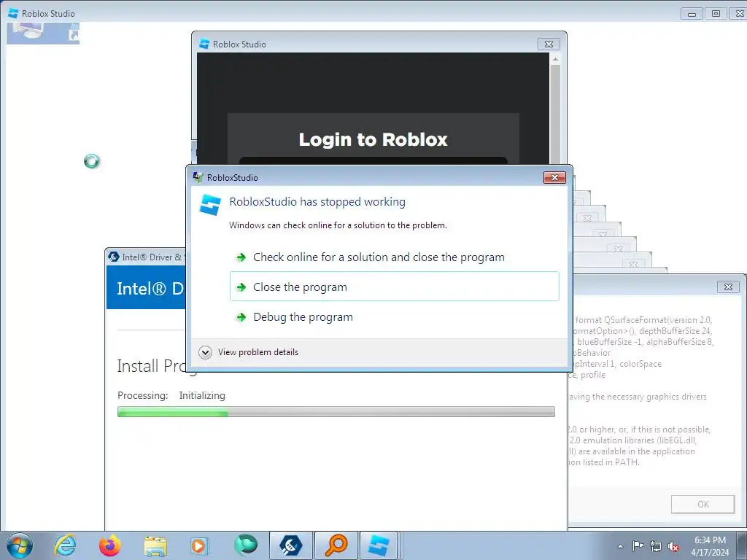The image size is (747, 560).
Task: Click the Intel Driver window title icon
Action: [x=113, y=257]
